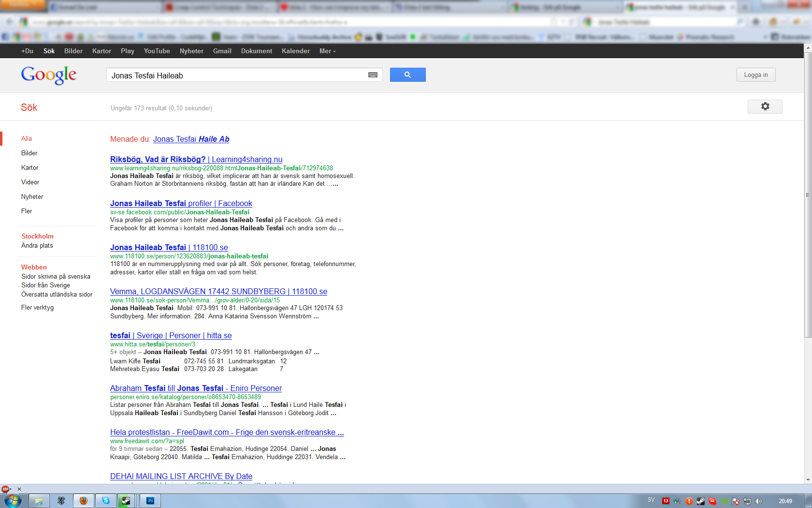The height and width of the screenshot is (508, 812).
Task: Open the volume speaker tray icon
Action: point(759,501)
